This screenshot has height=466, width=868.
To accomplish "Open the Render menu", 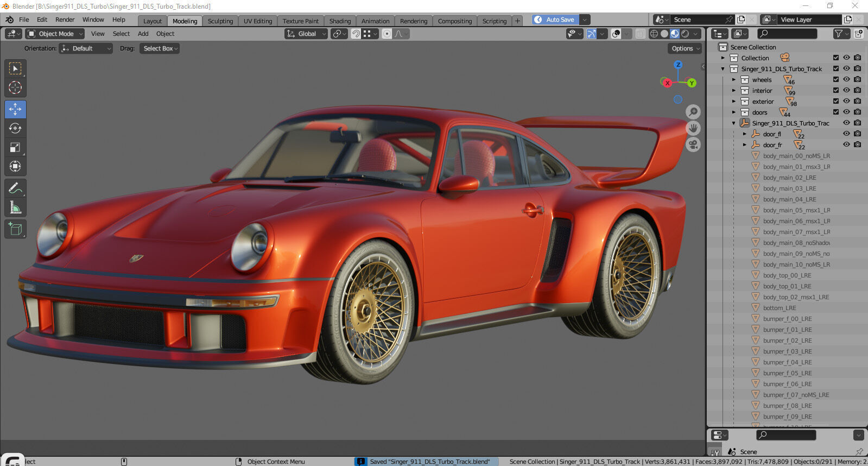I will coord(65,20).
